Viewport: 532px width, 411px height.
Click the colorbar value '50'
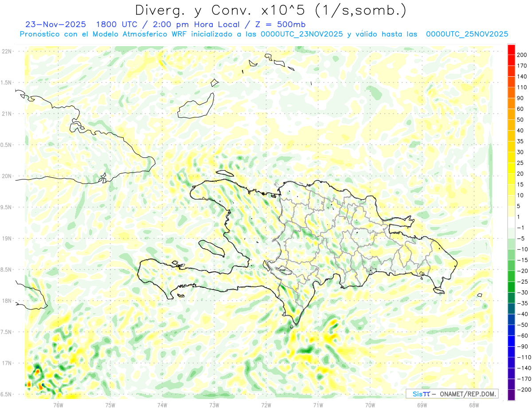click(x=520, y=120)
